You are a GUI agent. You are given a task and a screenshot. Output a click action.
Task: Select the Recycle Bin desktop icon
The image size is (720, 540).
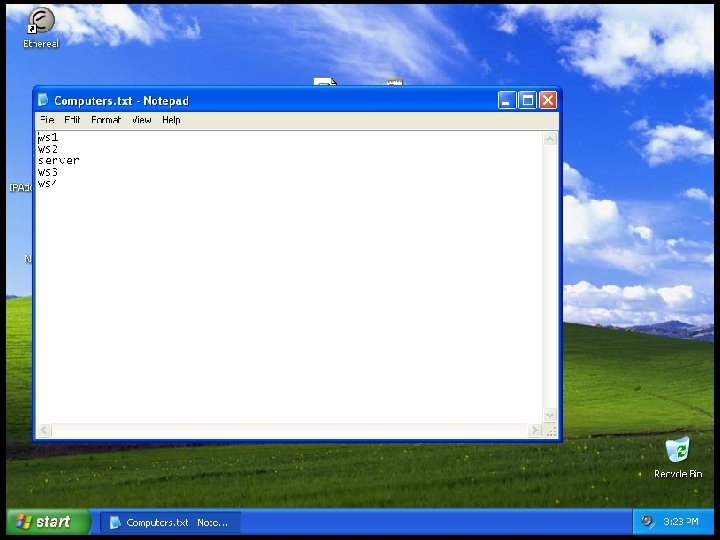[678, 450]
